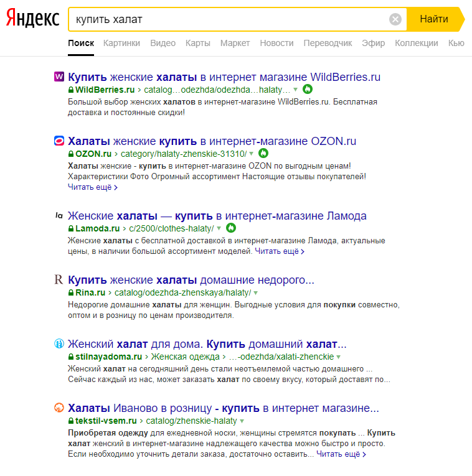
Task: Click the tekstil-vsem.ru domain link
Action: 106,421
